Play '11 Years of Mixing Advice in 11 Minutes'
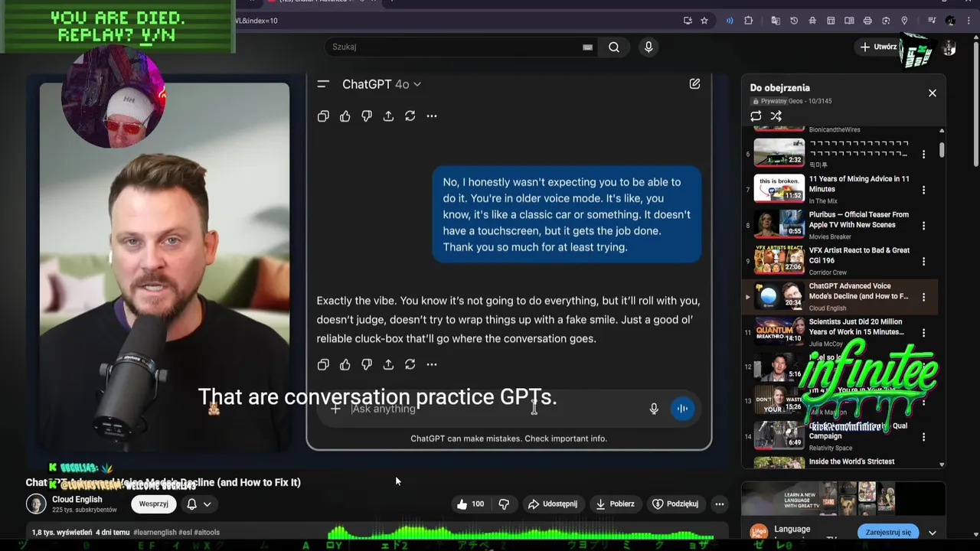 839,189
